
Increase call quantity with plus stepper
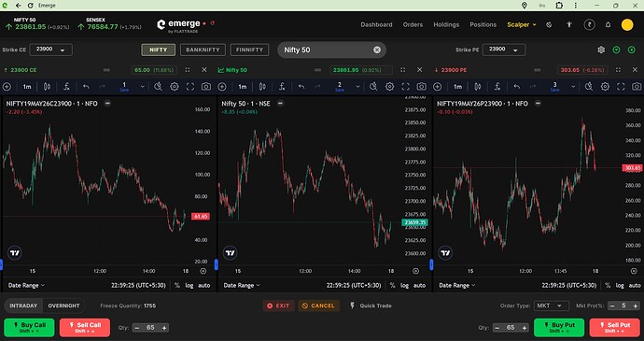point(164,328)
